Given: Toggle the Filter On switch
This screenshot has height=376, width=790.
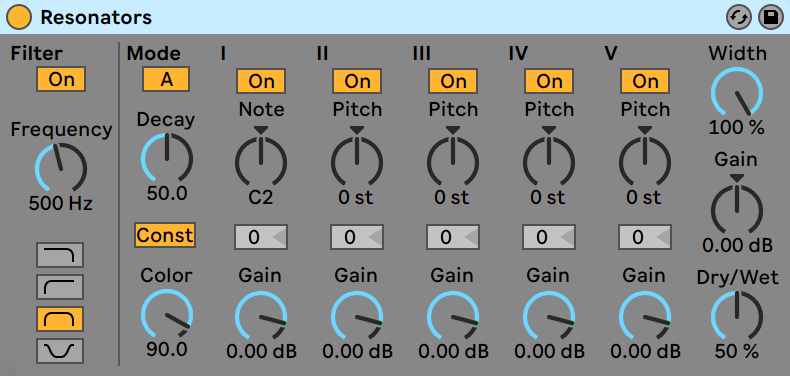Looking at the screenshot, I should click(x=61, y=80).
